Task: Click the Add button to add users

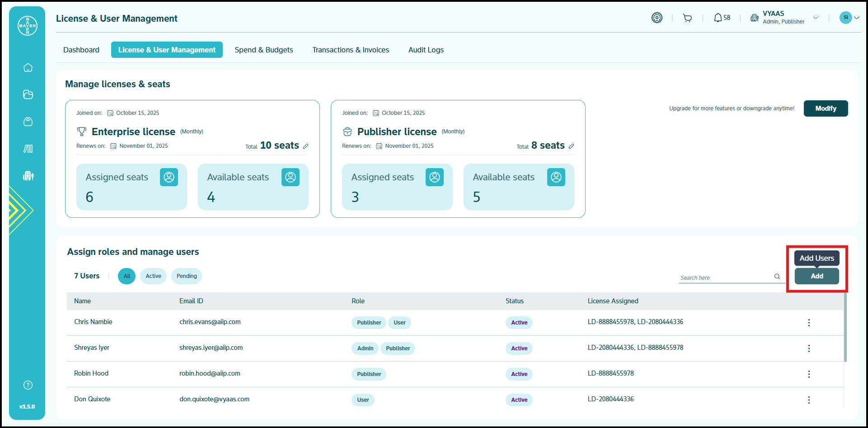Action: [816, 276]
